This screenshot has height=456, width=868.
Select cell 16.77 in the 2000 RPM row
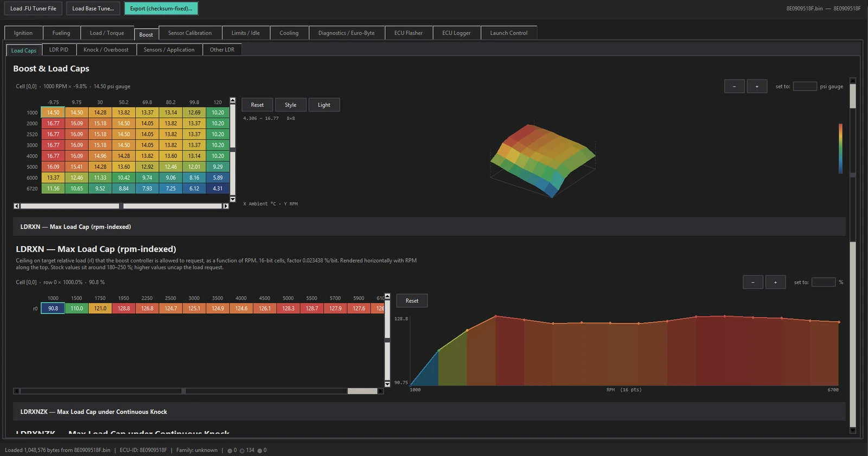click(x=53, y=123)
